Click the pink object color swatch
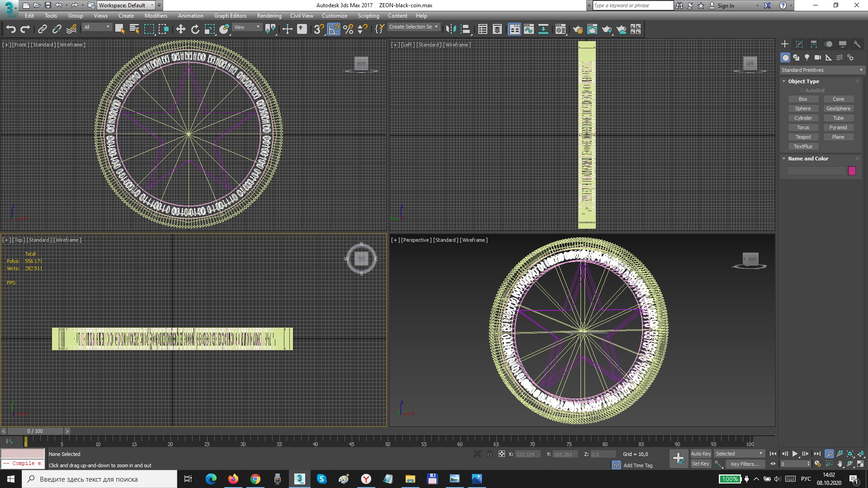This screenshot has height=488, width=868. pyautogui.click(x=852, y=171)
